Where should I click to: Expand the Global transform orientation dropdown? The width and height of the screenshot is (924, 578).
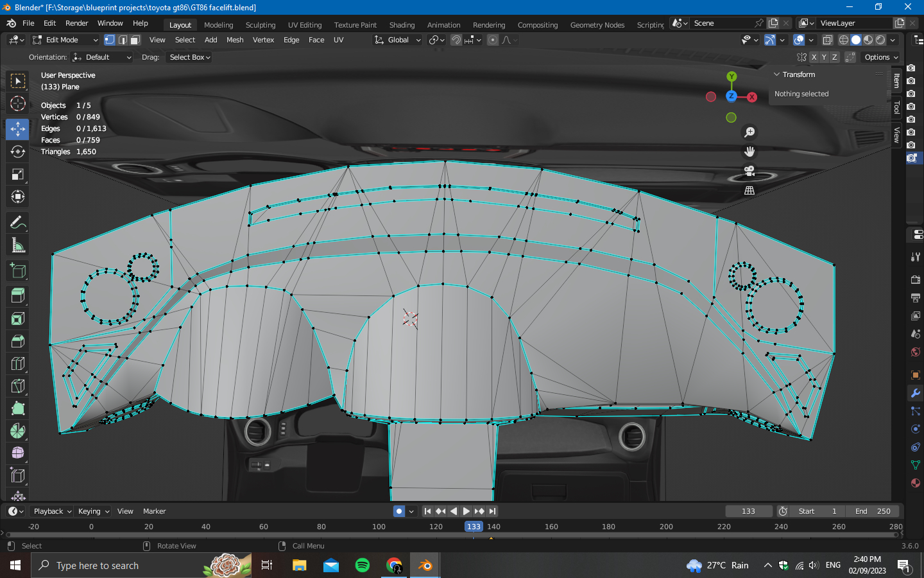click(398, 40)
